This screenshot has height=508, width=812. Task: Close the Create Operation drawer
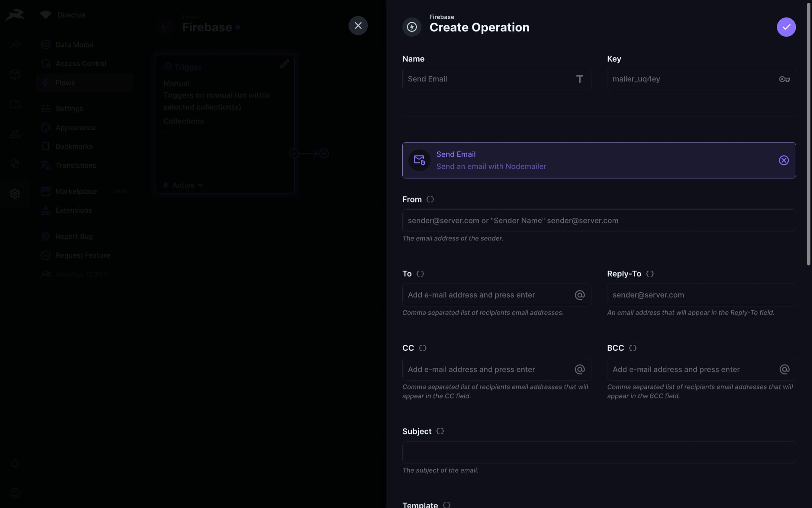click(x=358, y=26)
